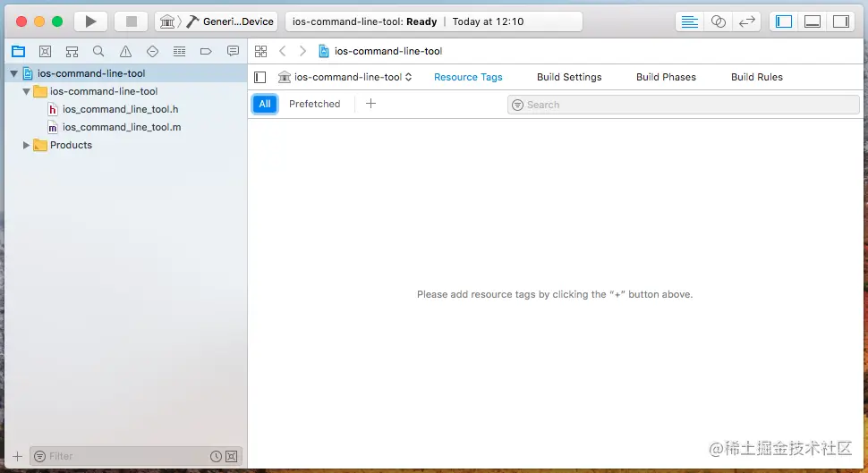Image resolution: width=868 pixels, height=473 pixels.
Task: Select the ios-command-line-tool group folder
Action: point(125,91)
